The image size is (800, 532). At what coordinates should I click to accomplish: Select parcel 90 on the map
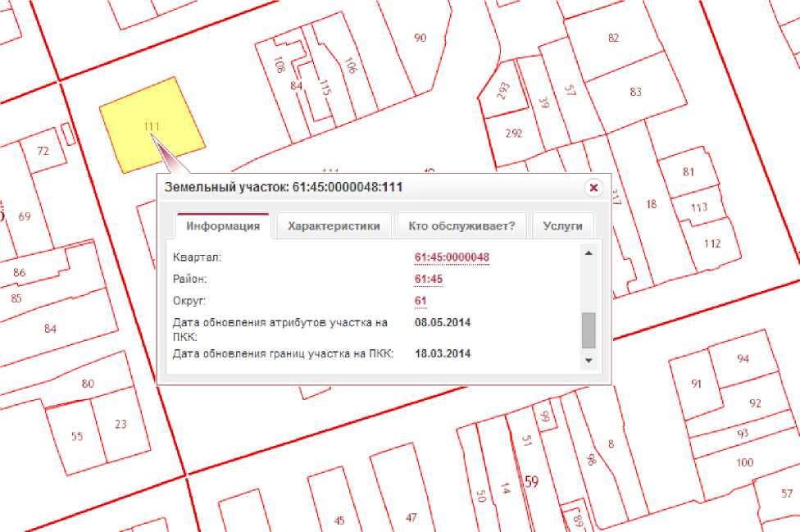[420, 38]
